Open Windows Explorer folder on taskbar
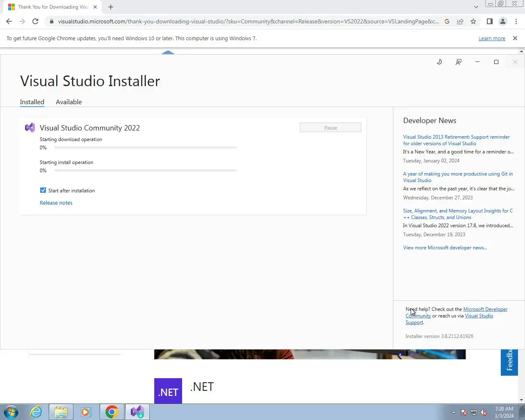525x420 pixels. point(61,412)
